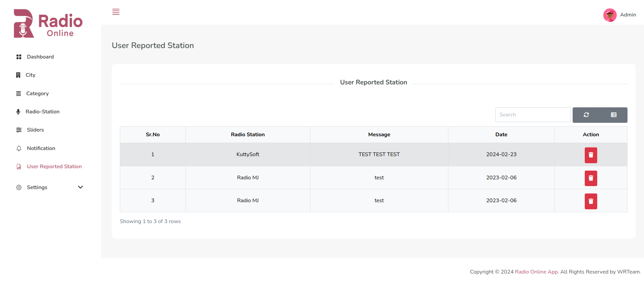This screenshot has width=644, height=285.
Task: Click the Radio Station column header
Action: pos(248,135)
